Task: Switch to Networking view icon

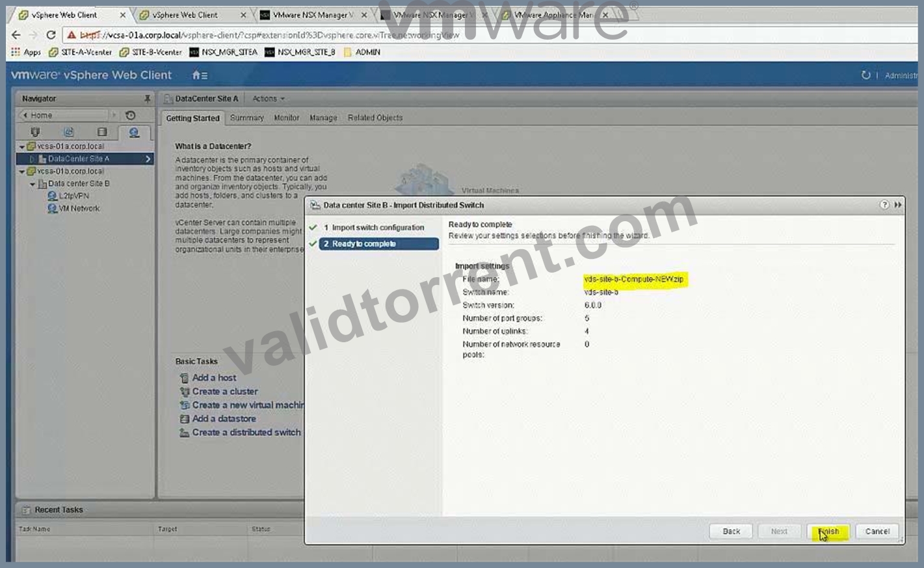Action: [x=134, y=133]
